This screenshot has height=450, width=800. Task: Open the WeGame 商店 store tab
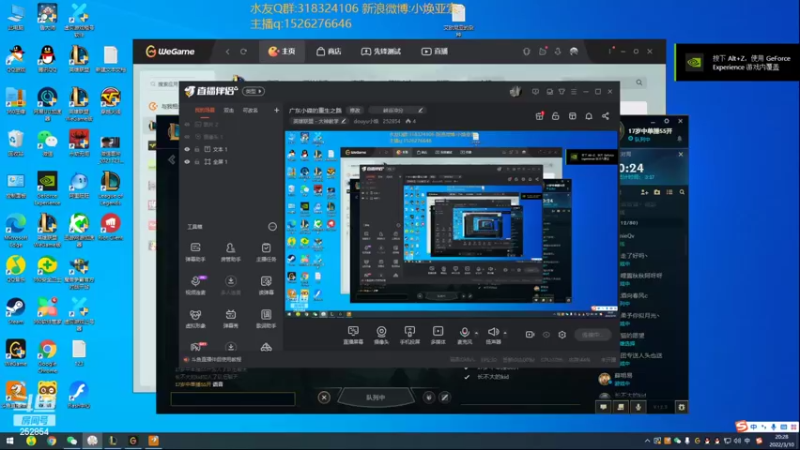point(329,52)
